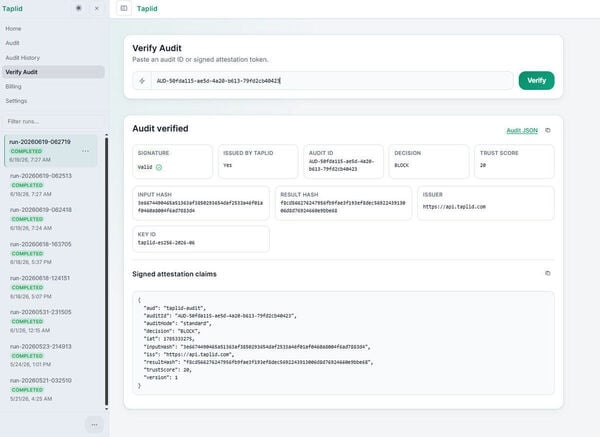The height and width of the screenshot is (437, 600).
Task: Open Settings from the sidebar
Action: click(x=16, y=101)
